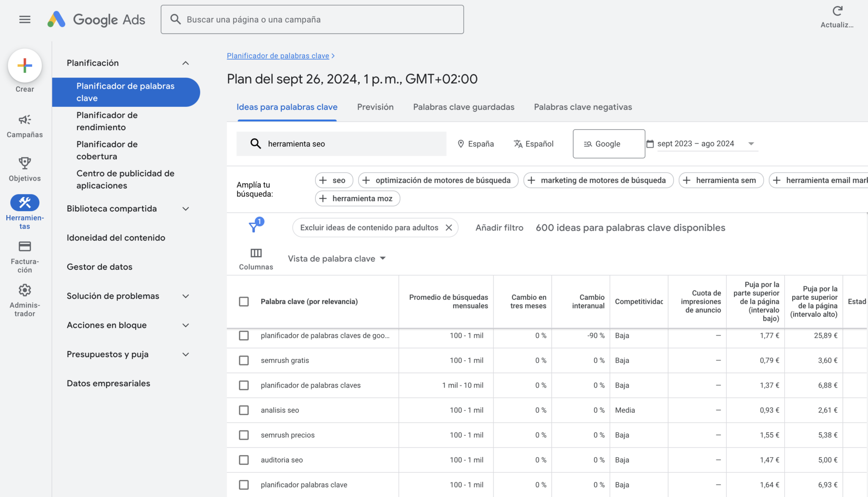Sort by Competitividad column header
This screenshot has height=497, width=868.
[639, 302]
